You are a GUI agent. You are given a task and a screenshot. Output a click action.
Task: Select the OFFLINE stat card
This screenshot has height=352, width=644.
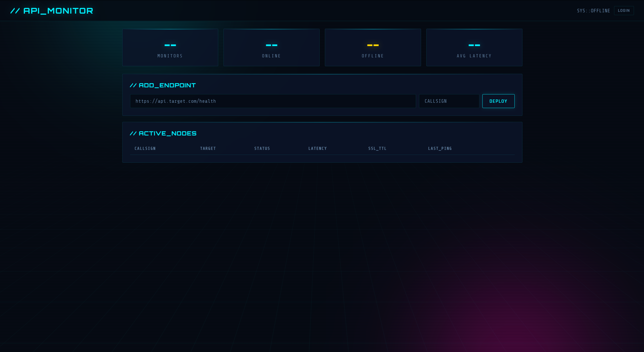tap(373, 47)
